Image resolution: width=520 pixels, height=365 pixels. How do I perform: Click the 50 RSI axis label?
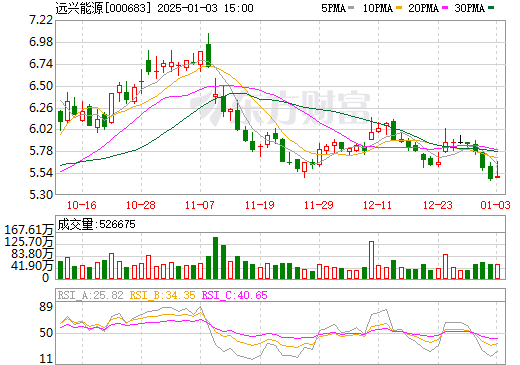pyautogui.click(x=46, y=333)
